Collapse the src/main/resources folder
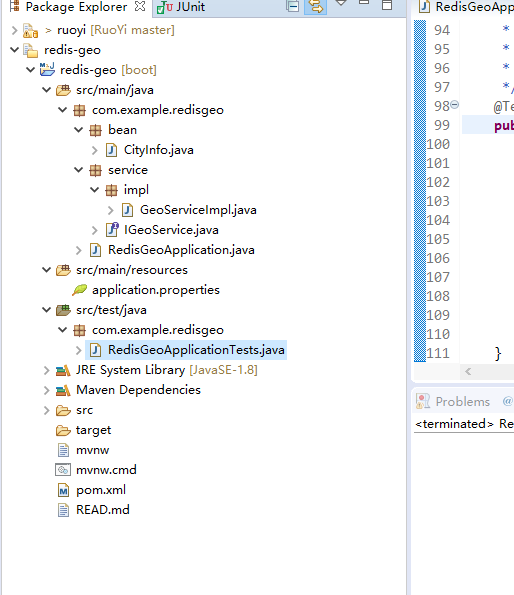This screenshot has height=595, width=514. 46,270
